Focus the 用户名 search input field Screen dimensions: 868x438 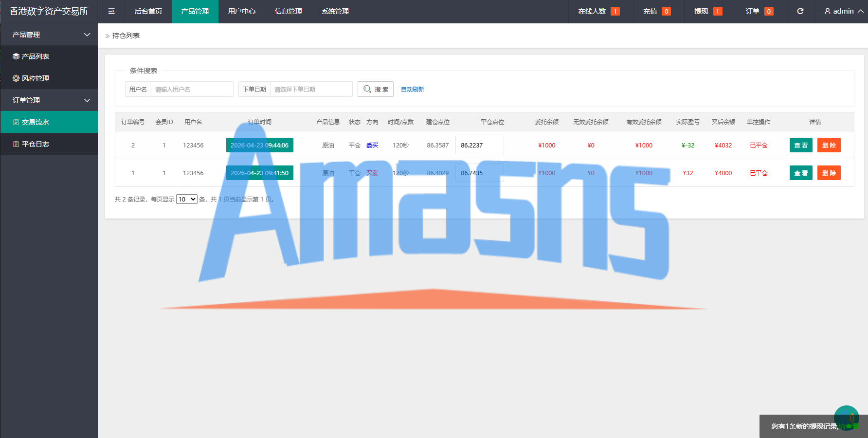192,89
